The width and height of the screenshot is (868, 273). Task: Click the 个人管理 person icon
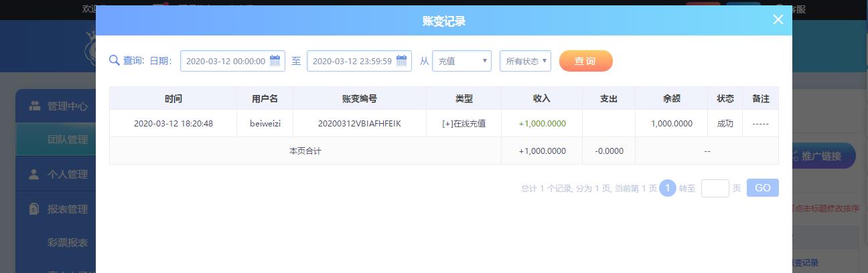(34, 174)
